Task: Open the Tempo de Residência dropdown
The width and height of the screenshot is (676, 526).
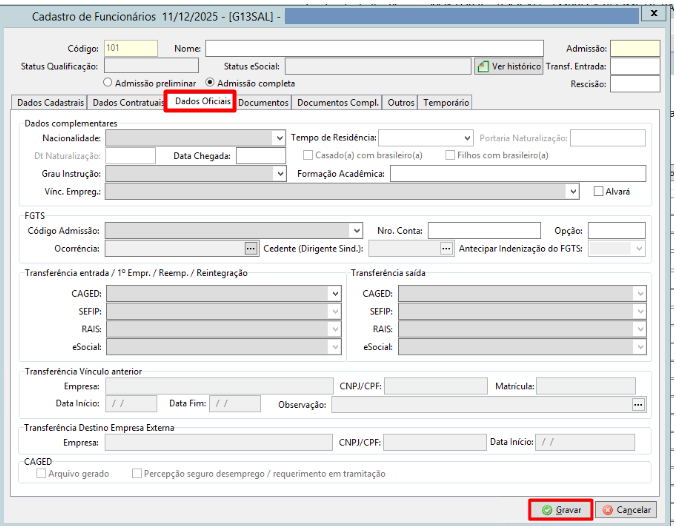Action: point(467,138)
